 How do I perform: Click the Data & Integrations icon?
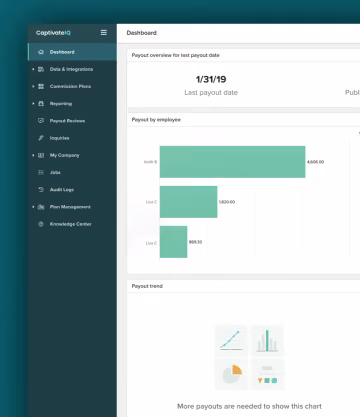(x=41, y=69)
